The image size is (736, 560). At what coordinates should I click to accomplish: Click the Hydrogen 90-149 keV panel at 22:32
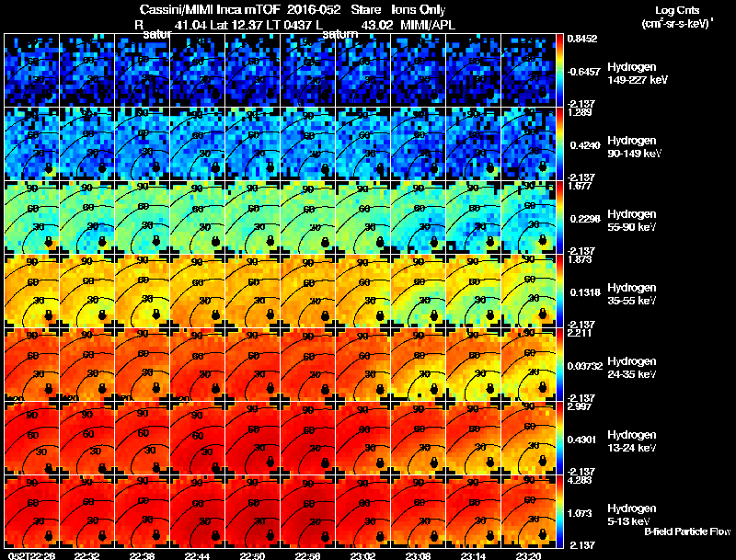(x=86, y=144)
